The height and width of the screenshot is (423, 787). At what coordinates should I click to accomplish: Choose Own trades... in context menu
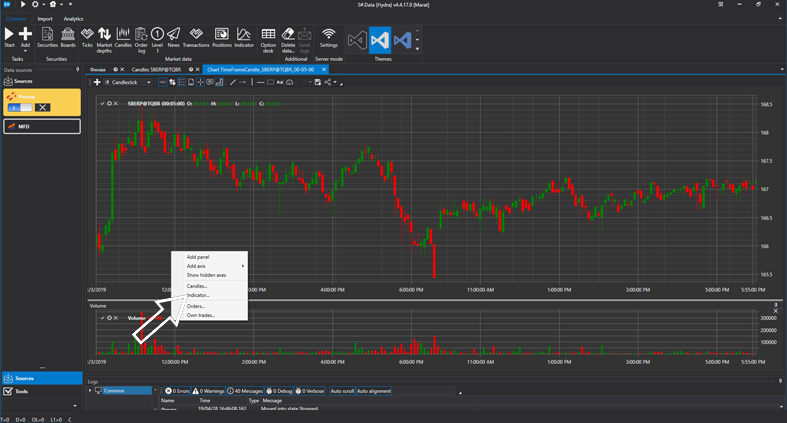click(x=209, y=315)
